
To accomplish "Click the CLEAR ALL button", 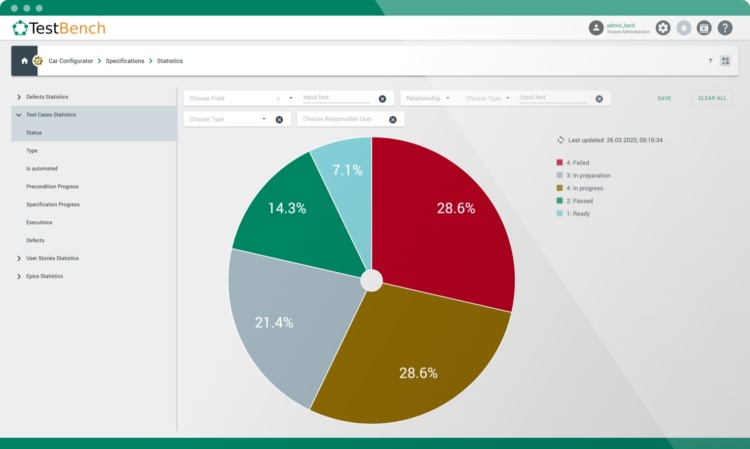I will [x=712, y=98].
